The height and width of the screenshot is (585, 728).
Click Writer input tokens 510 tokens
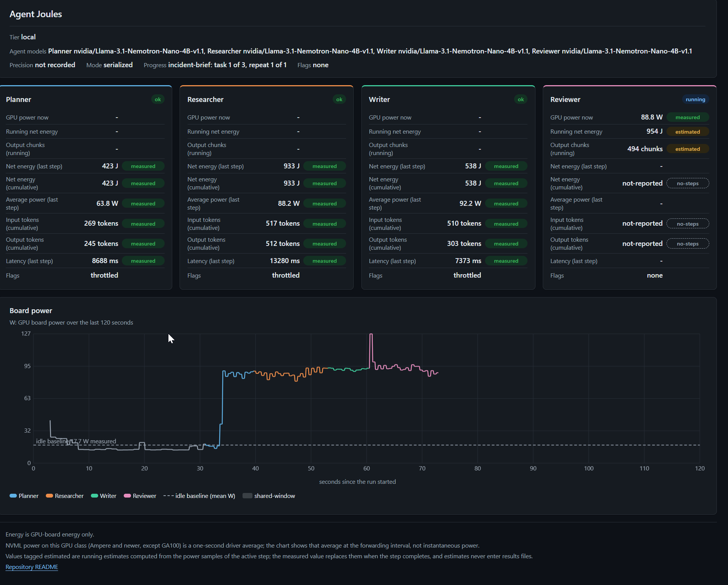click(x=464, y=223)
